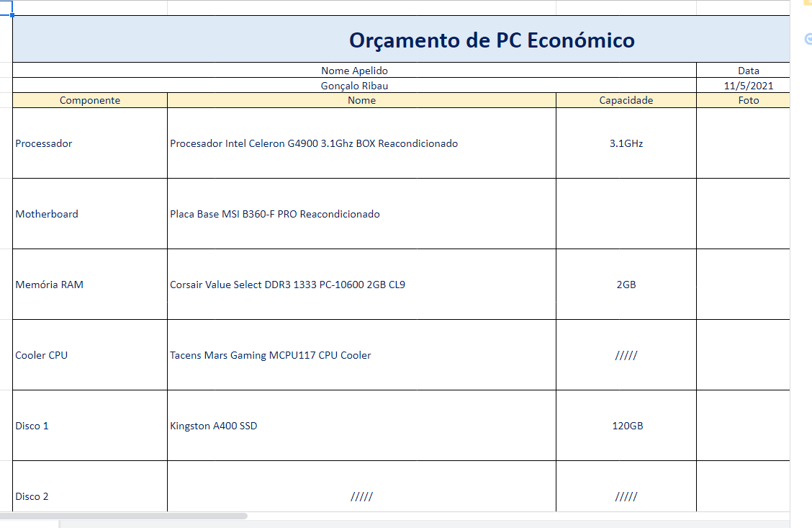Click the 'Kingston A400 SSD' cell

click(361, 426)
